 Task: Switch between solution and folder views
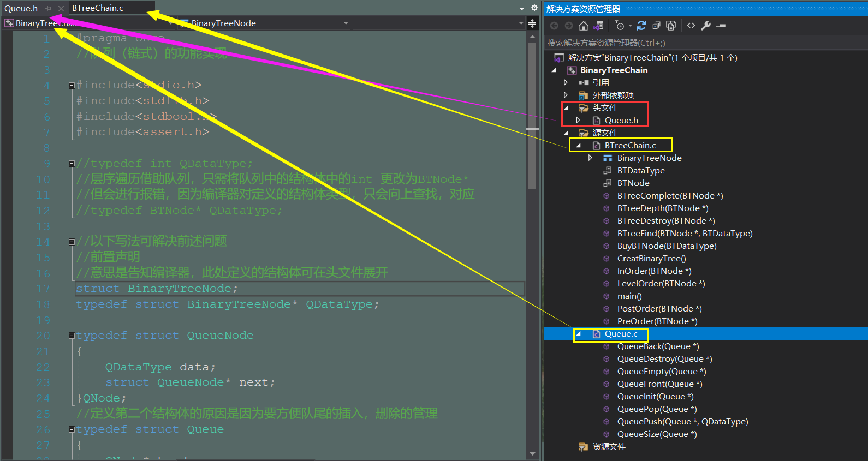click(599, 26)
